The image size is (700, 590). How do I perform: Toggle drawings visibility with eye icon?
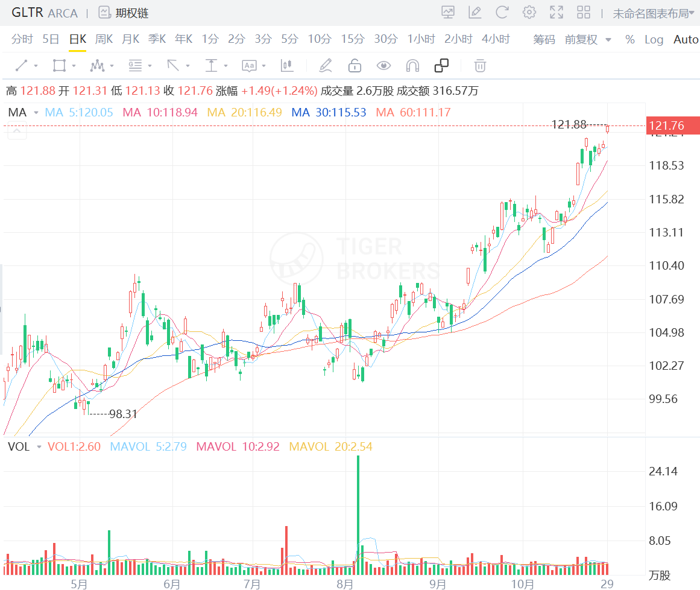click(383, 65)
